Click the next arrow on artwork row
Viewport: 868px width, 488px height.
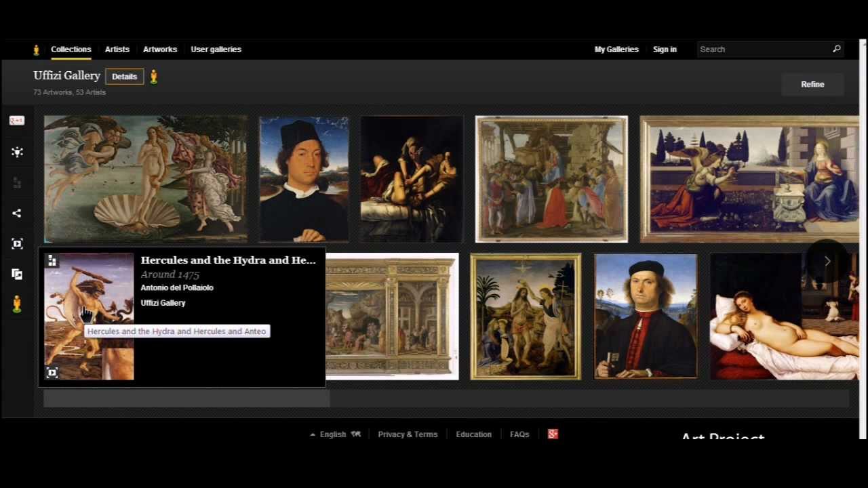coord(827,261)
